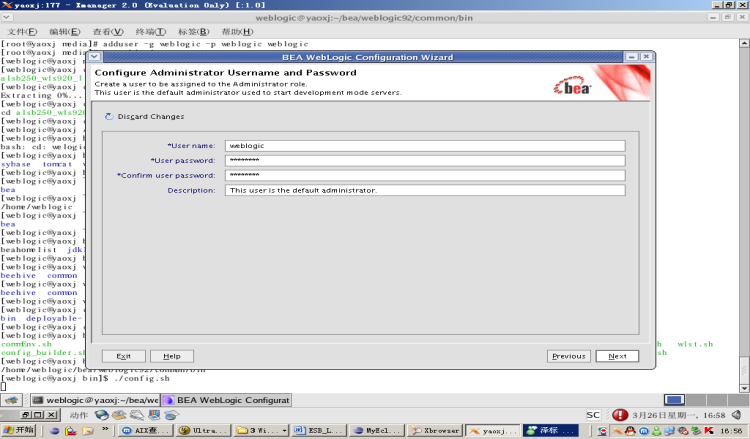
Task: Open the 终端(T) menu in terminal
Action: 151,32
